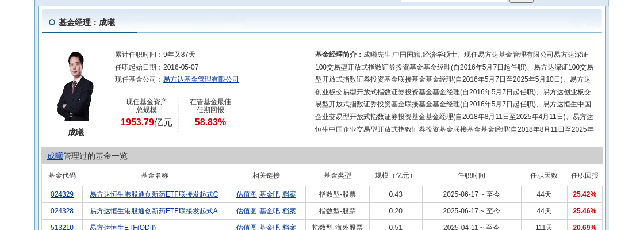Viewport: 644px width, 230px height.
Task: Open the 易方达基金管理有限公司 company link
Action: click(x=201, y=79)
